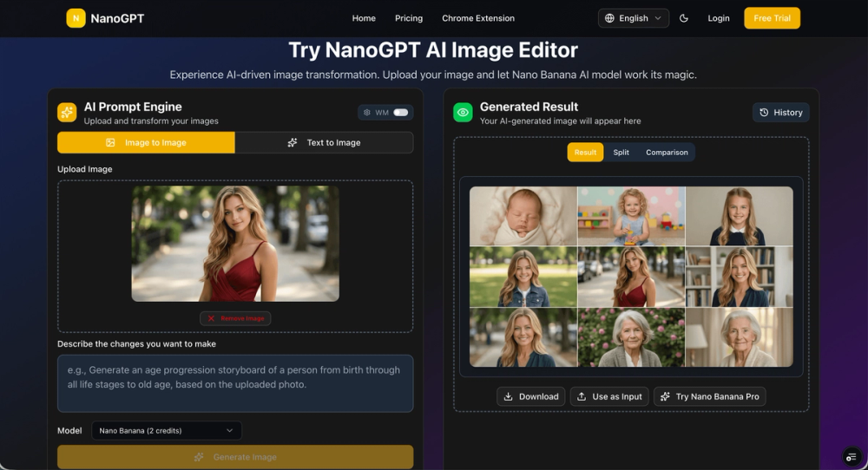Click the download arrow icon
Image resolution: width=868 pixels, height=470 pixels.
(508, 396)
